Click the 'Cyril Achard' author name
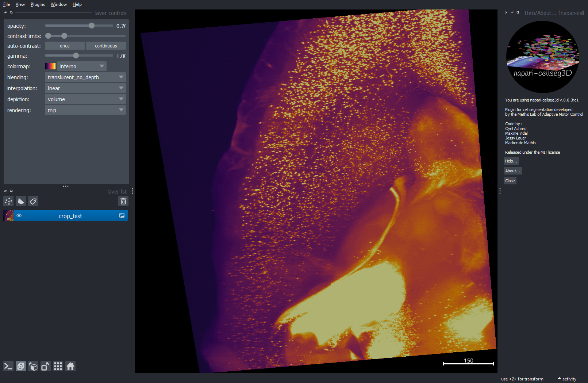 (516, 129)
